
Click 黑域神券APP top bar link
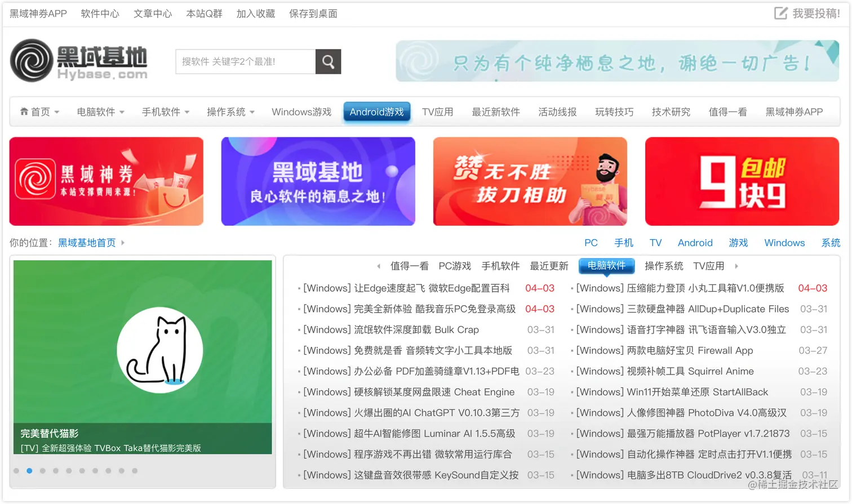[38, 14]
